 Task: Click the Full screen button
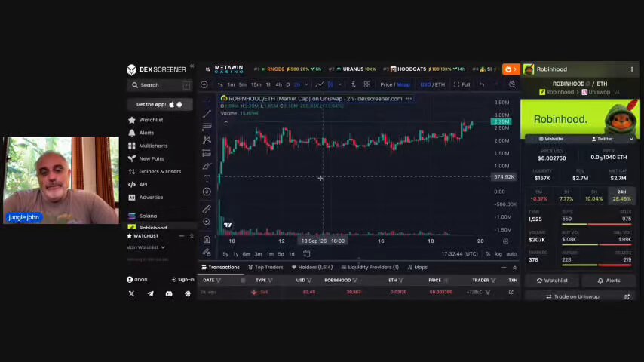[462, 84]
